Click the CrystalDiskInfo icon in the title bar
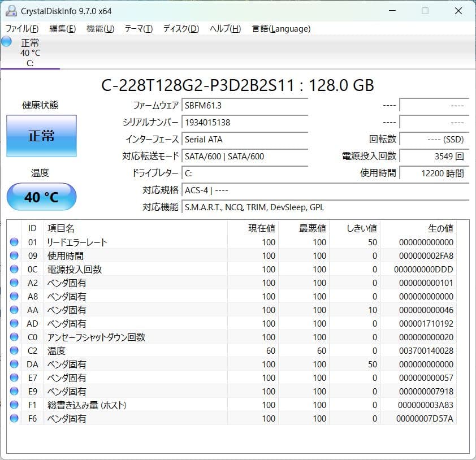The image size is (476, 460). click(x=10, y=10)
